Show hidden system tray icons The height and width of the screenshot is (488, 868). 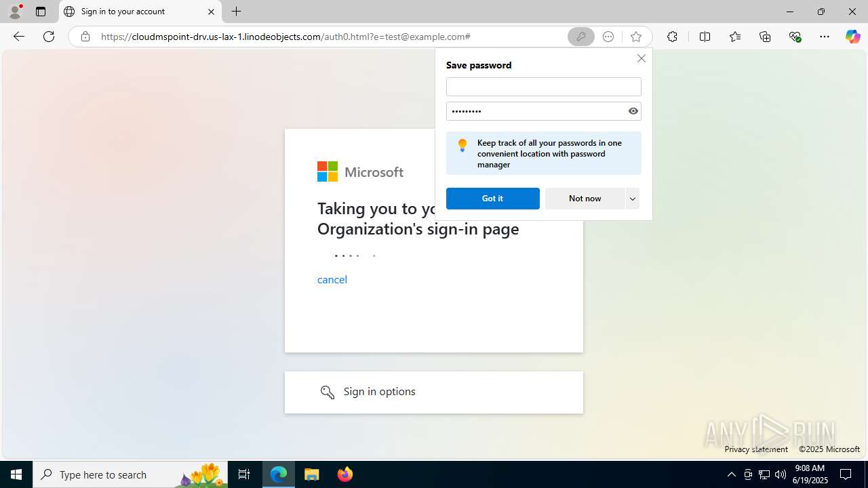(731, 474)
